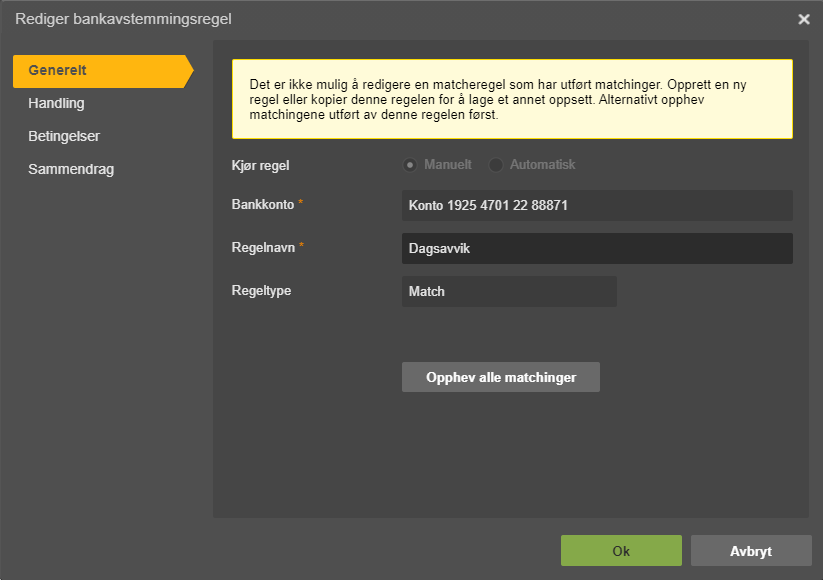Open the Betingelser section
Viewport: 823px width, 580px height.
pyautogui.click(x=64, y=136)
